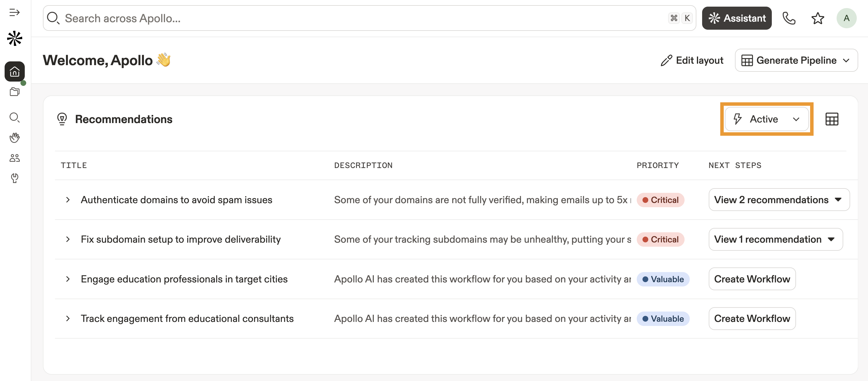Create Workflow for Engage education professionals
This screenshot has height=381, width=868.
(x=752, y=279)
